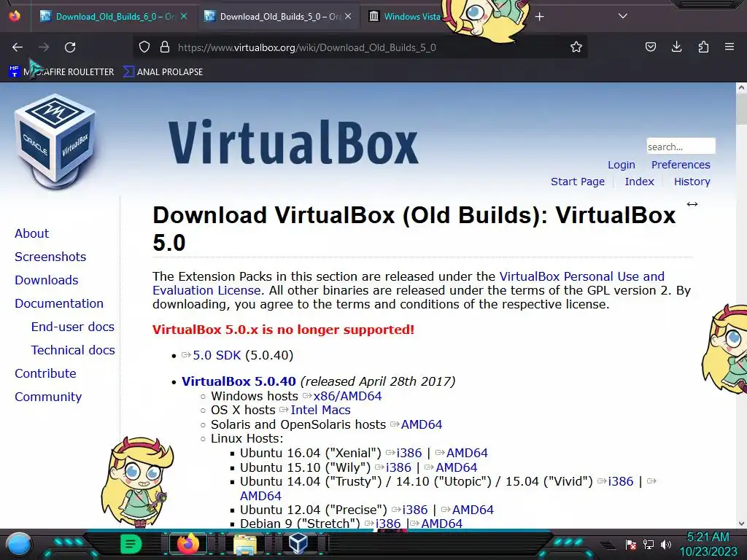Open the Preferences link

point(681,165)
